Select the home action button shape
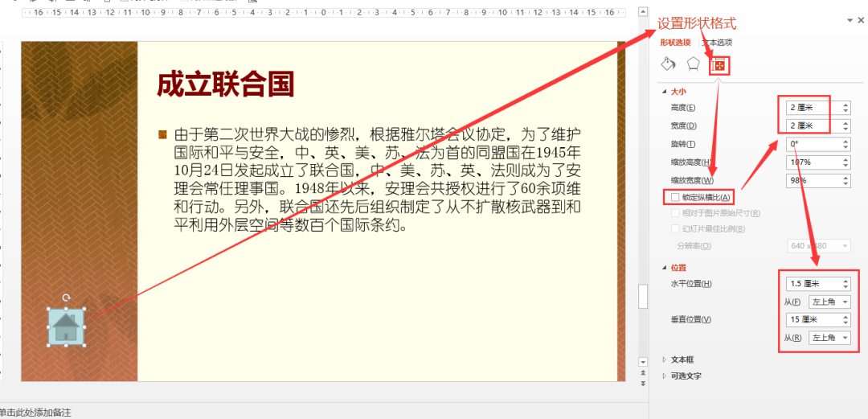The height and width of the screenshot is (419, 868). click(x=66, y=327)
